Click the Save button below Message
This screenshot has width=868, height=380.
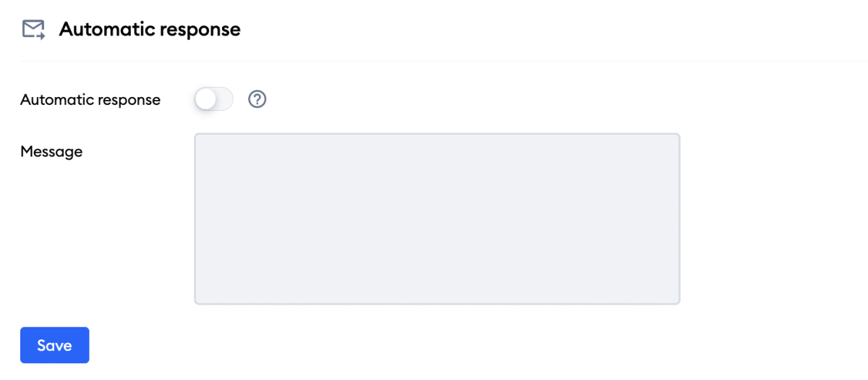[x=54, y=345]
